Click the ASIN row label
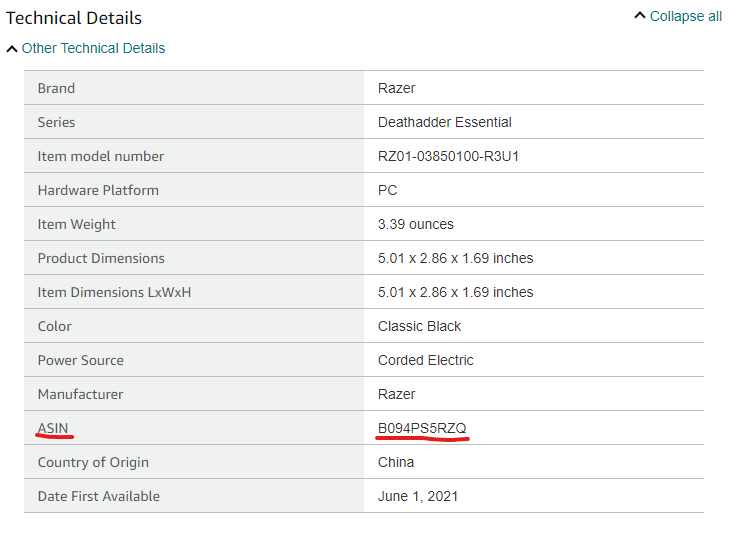The image size is (737, 542). (x=53, y=428)
